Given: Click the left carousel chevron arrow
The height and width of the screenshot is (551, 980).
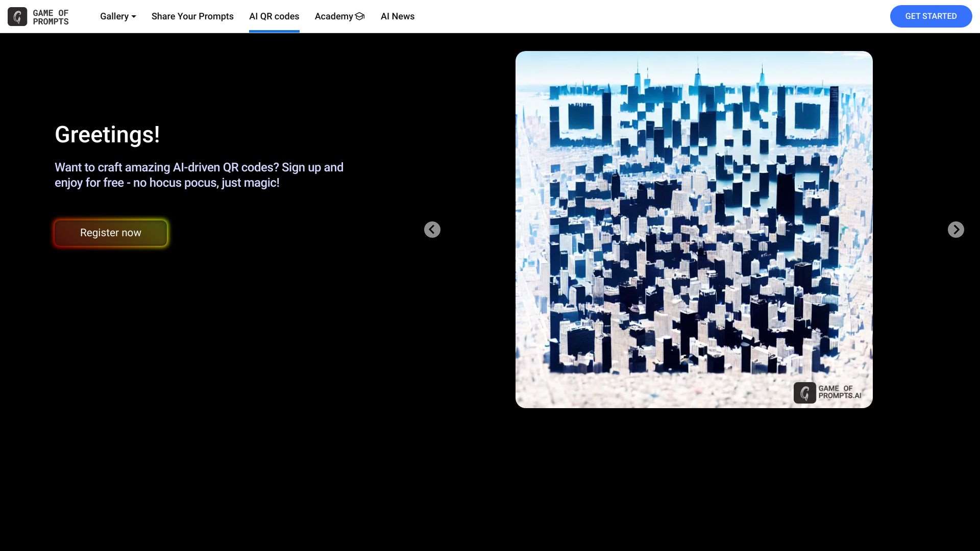Looking at the screenshot, I should 432,230.
